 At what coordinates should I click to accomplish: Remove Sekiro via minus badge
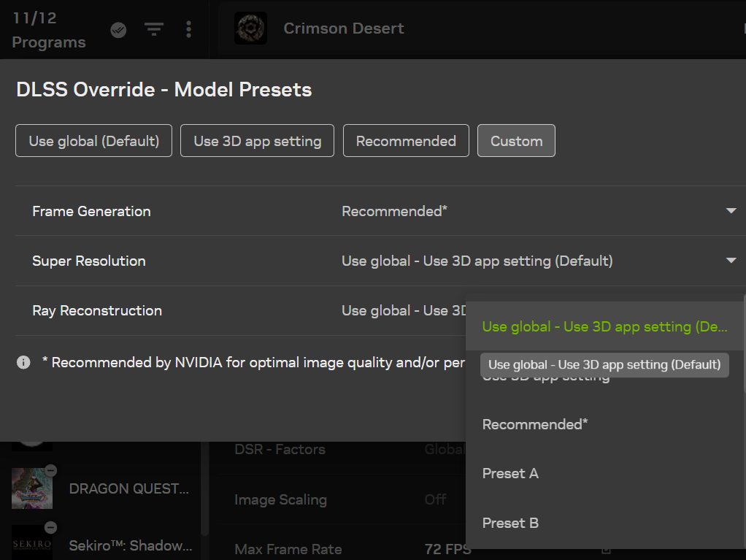click(50, 528)
